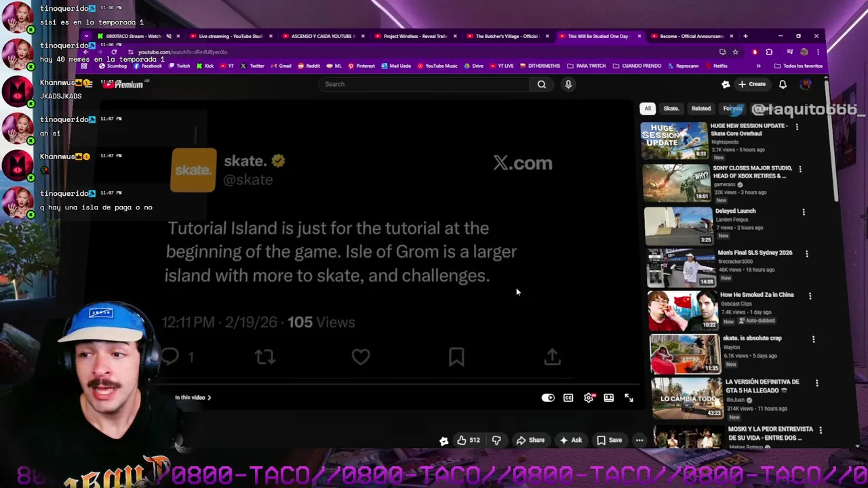Image resolution: width=868 pixels, height=488 pixels.
Task: Go to YouTube Premium home logo
Action: tap(123, 85)
